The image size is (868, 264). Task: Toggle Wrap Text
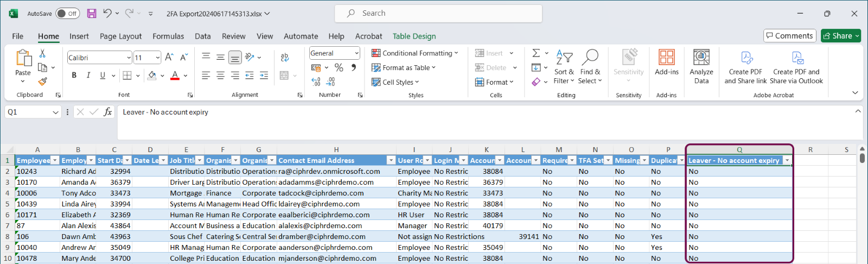285,57
